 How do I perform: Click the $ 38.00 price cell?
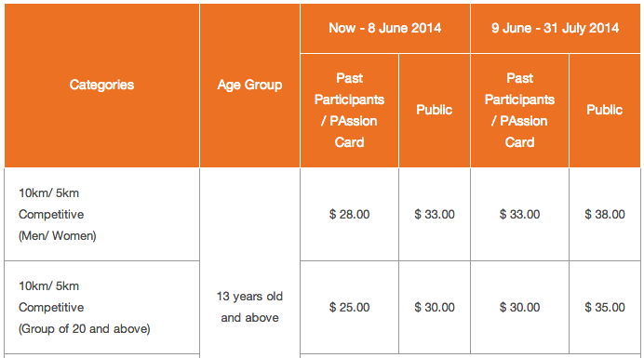[605, 214]
